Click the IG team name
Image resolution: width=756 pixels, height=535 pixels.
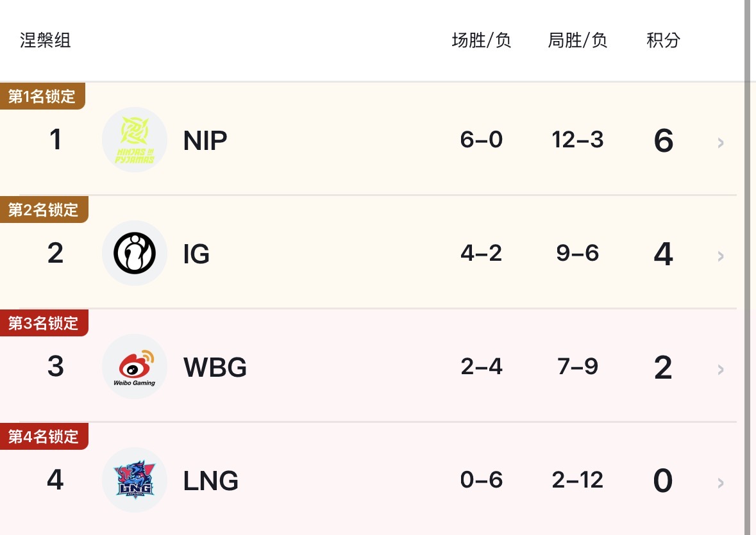click(196, 254)
